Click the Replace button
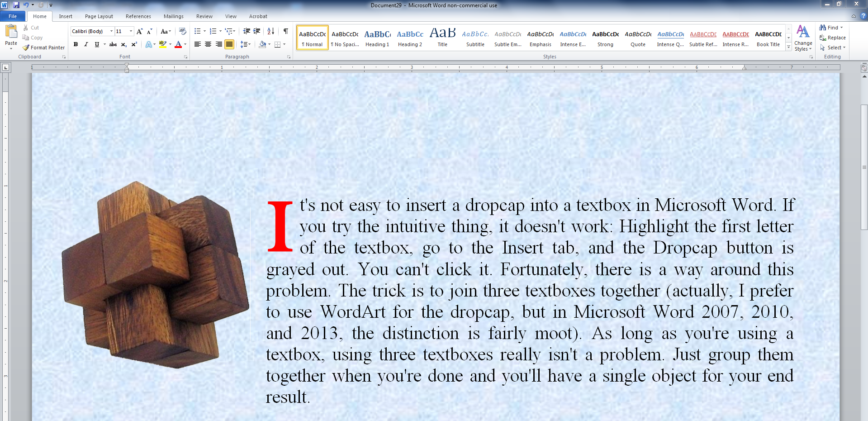 [833, 38]
